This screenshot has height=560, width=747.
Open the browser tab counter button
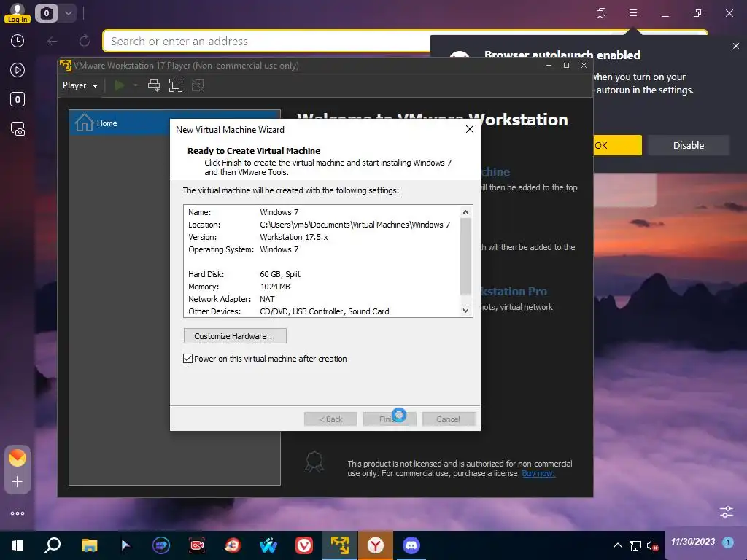click(x=46, y=13)
